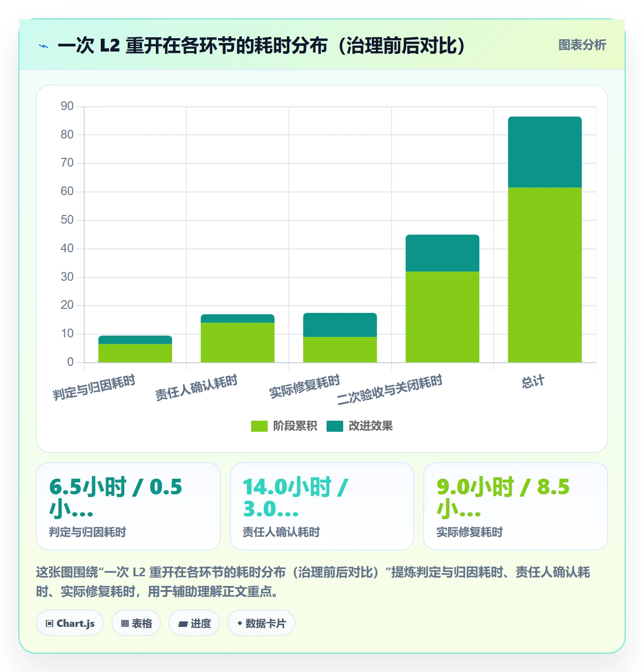644x672 pixels.
Task: Click the green segment of the 判定与归因耗时 bar
Action: click(x=135, y=353)
